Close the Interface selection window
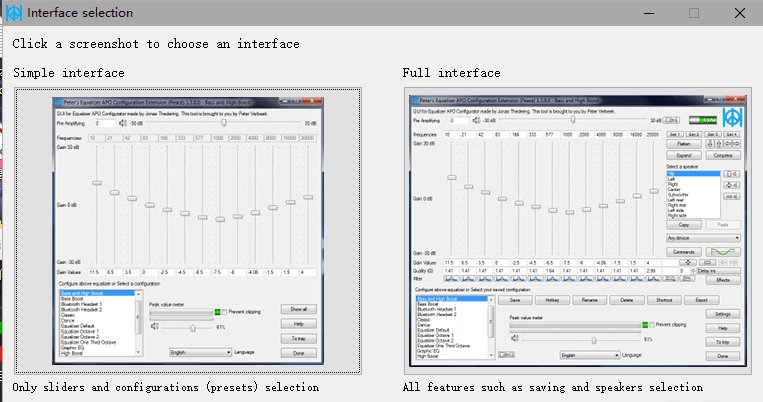This screenshot has height=402, width=763. click(739, 13)
